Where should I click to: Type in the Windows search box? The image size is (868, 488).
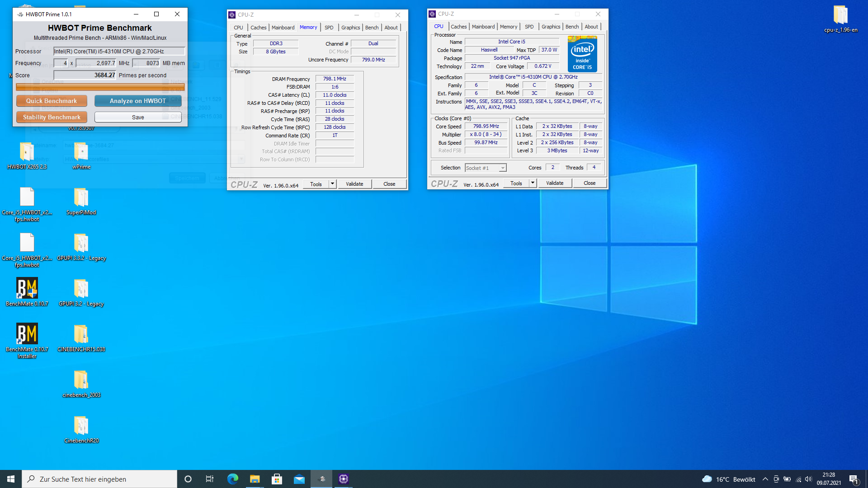99,479
